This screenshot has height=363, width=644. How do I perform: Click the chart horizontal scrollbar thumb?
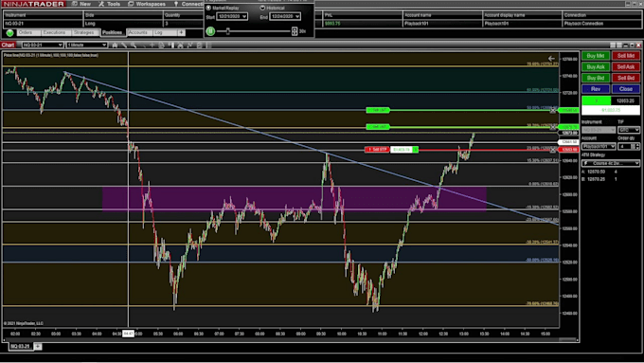[567, 339]
